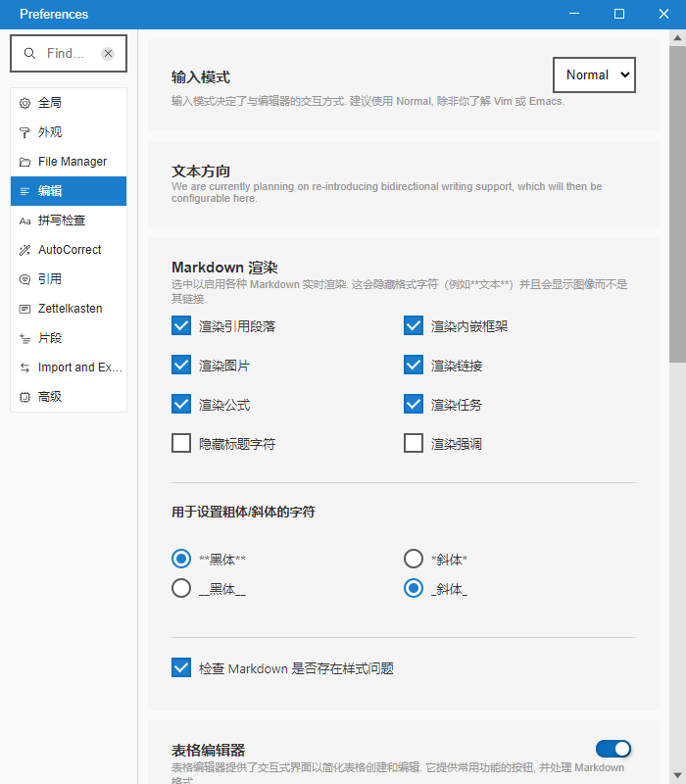Enable 渲染强调 checkbox
Image resolution: width=686 pixels, height=784 pixels.
[414, 443]
